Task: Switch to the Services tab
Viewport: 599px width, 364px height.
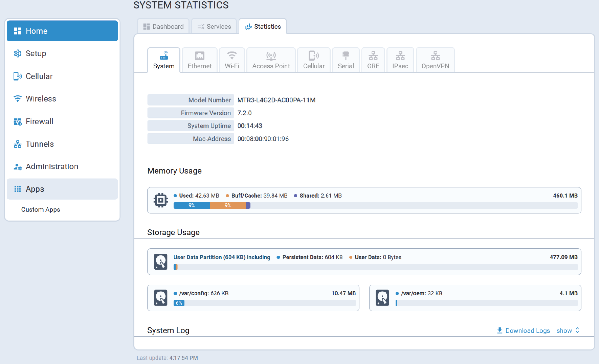Action: coord(214,26)
